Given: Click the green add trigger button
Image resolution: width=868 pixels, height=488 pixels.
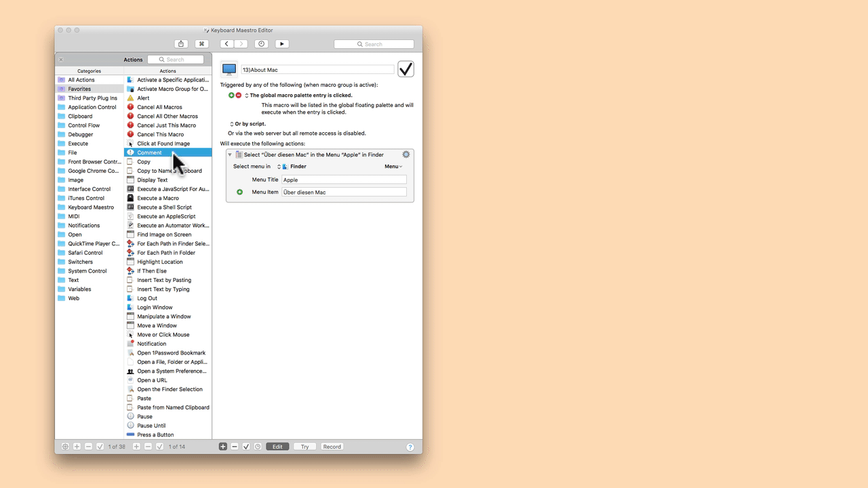Looking at the screenshot, I should (231, 96).
